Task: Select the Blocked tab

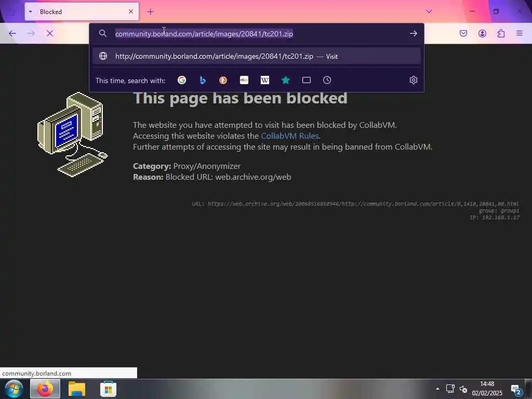Action: (x=82, y=11)
